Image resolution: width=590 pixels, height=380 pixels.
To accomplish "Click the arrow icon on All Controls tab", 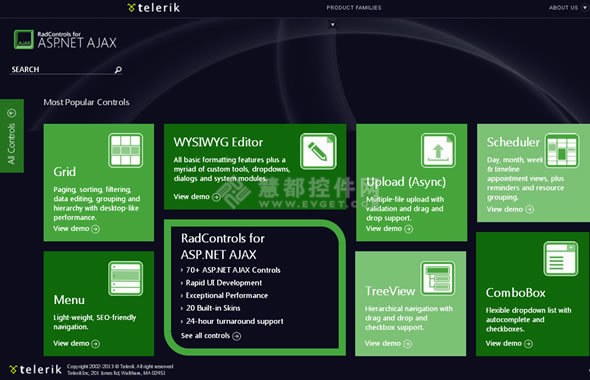I will 12,113.
